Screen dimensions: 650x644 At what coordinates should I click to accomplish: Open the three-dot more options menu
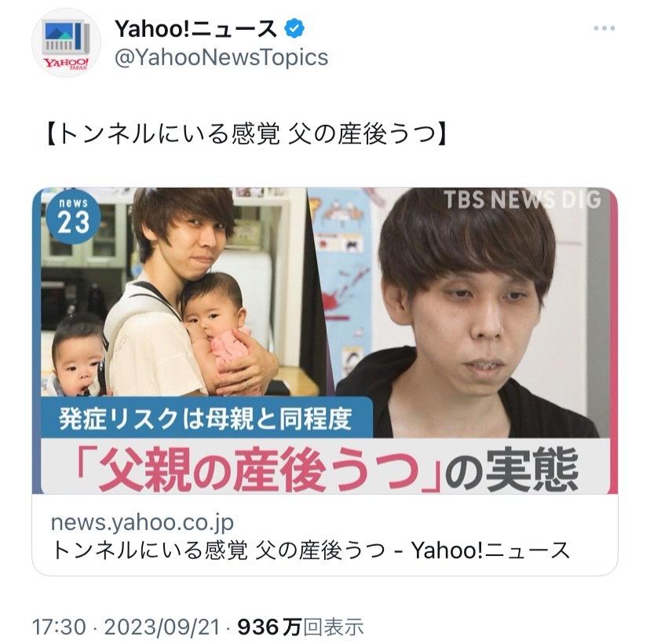point(604,28)
